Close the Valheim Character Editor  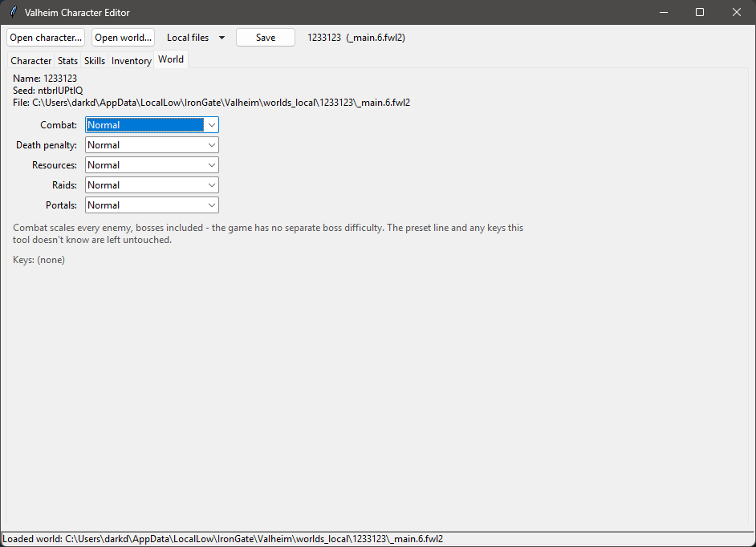pos(737,12)
